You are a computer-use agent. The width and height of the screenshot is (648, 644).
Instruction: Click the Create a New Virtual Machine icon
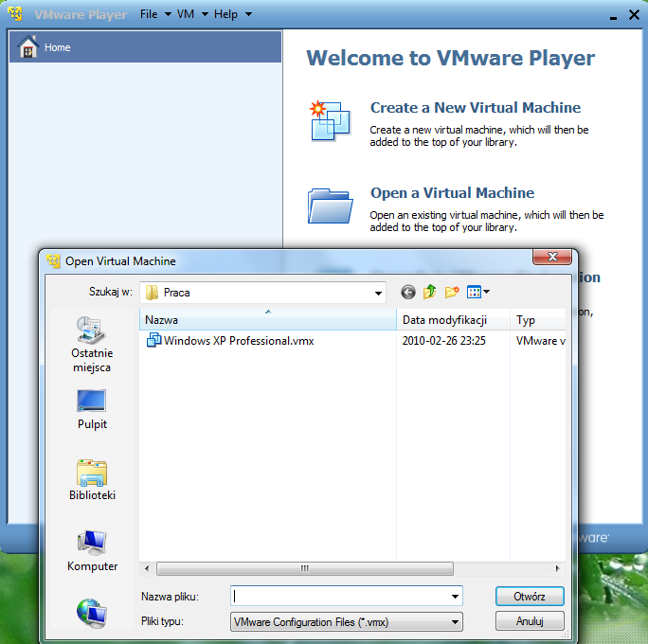click(330, 120)
